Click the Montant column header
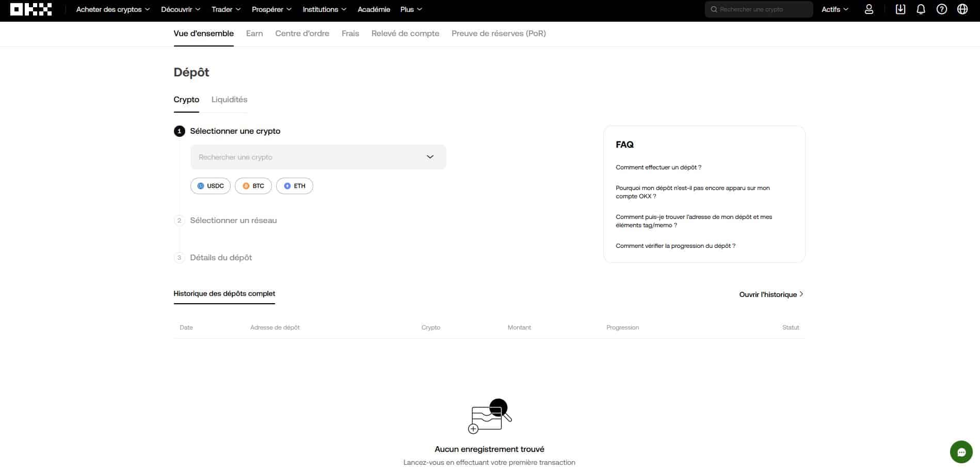Image resolution: width=980 pixels, height=470 pixels. pos(519,327)
